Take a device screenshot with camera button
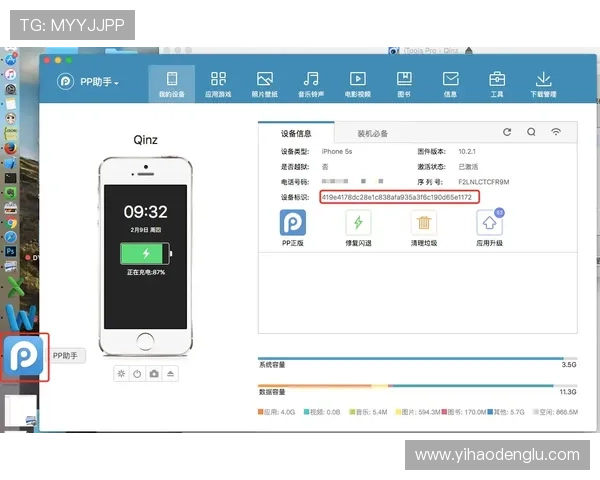Screen dimensions: 600x480 (154, 374)
